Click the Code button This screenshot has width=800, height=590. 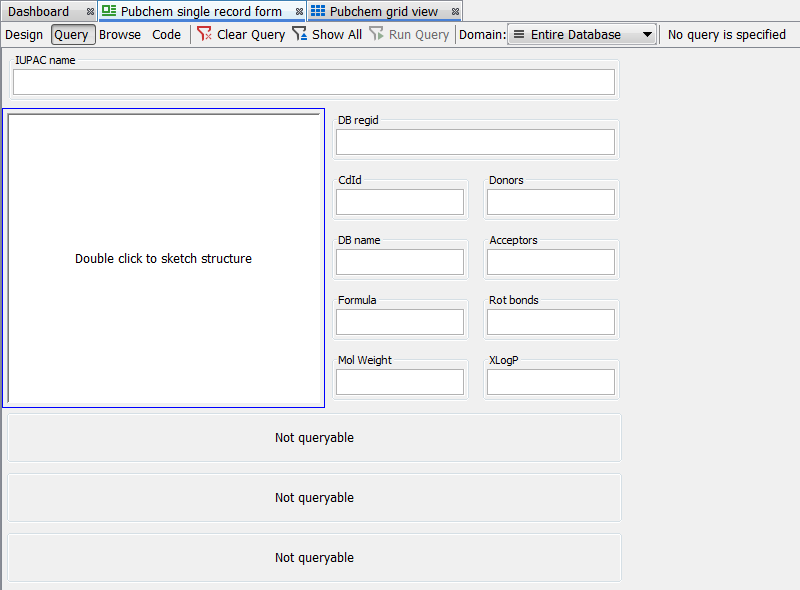coord(166,34)
